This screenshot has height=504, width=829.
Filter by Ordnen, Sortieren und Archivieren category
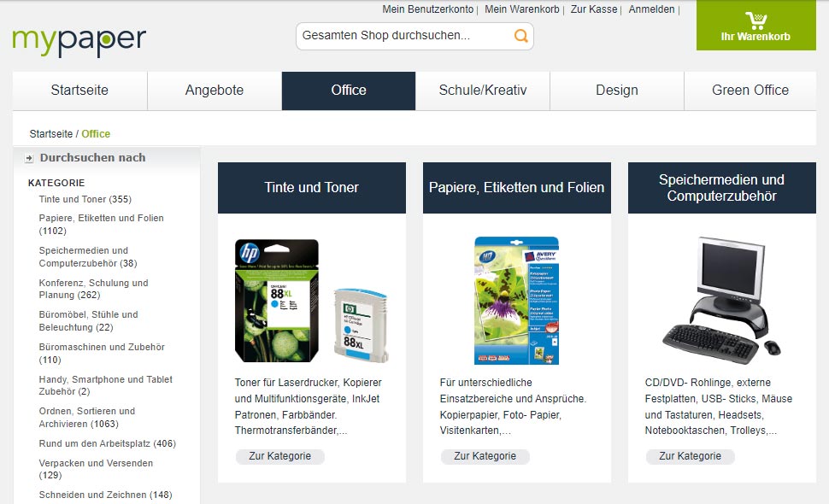coord(86,418)
